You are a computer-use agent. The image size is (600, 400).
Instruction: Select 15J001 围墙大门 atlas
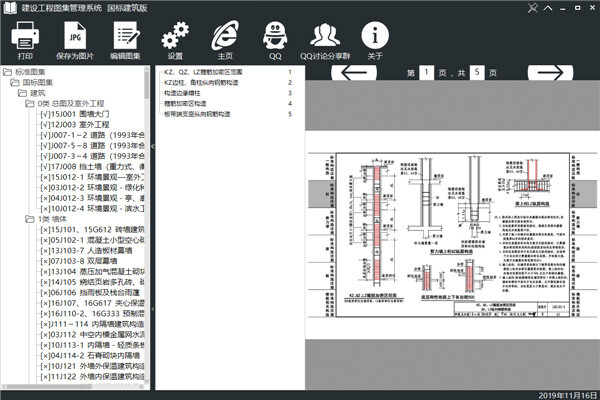[x=75, y=114]
